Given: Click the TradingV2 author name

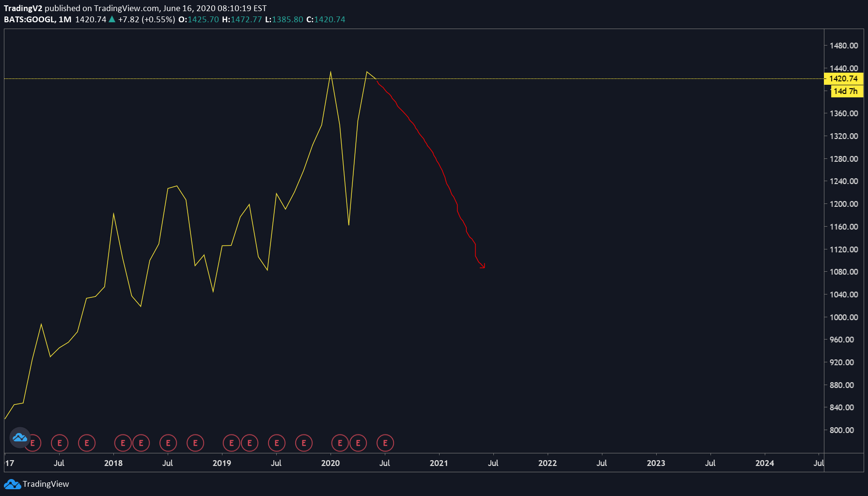Looking at the screenshot, I should pyautogui.click(x=23, y=8).
